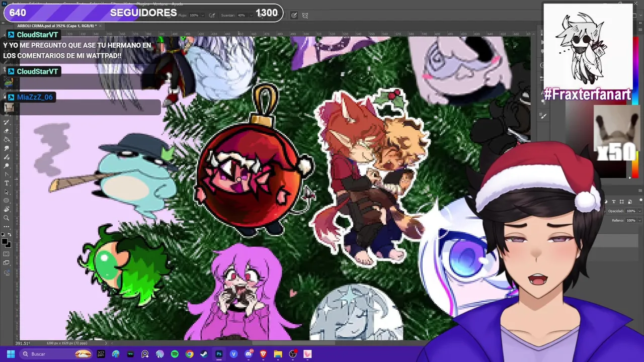Open the Opacidad dropdown arrow
The width and height of the screenshot is (644, 362).
639,211
